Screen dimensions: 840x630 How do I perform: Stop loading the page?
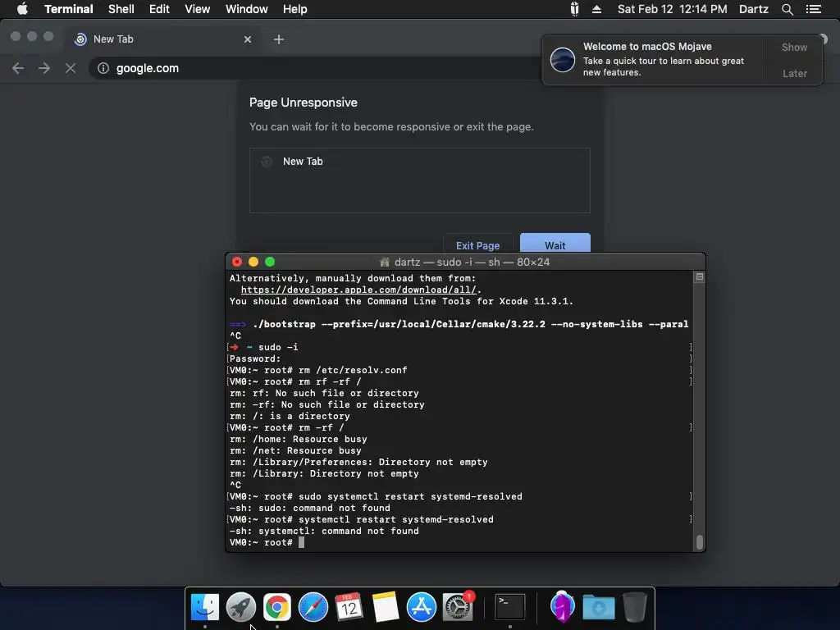click(x=71, y=68)
